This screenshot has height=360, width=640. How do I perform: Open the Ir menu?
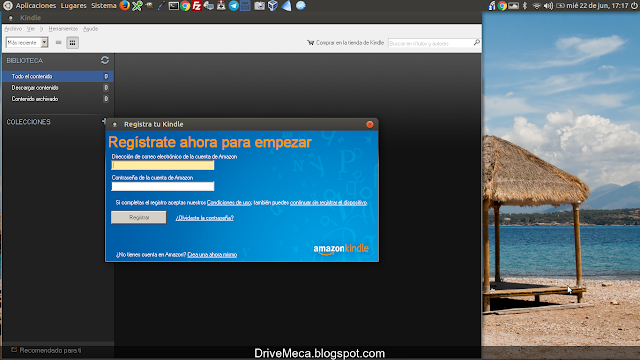click(x=41, y=29)
